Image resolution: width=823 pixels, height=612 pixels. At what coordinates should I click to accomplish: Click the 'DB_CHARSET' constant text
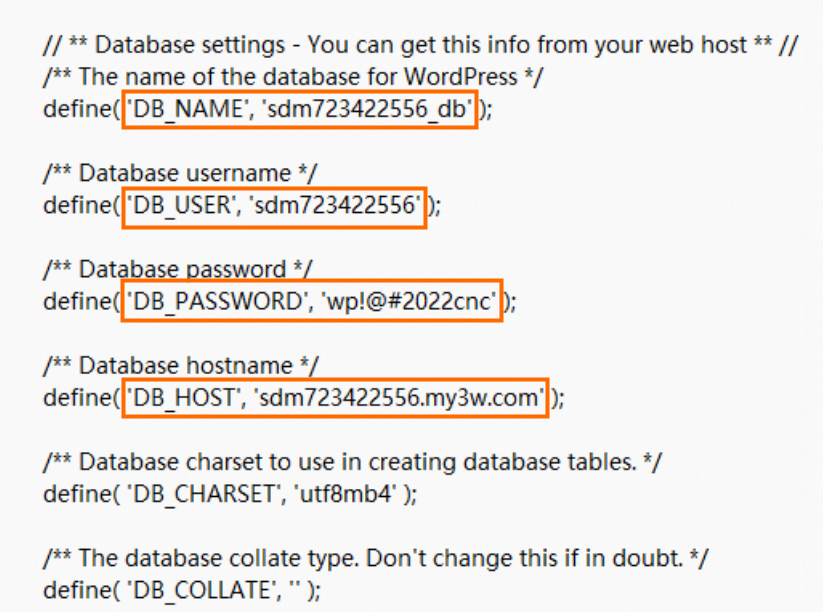pyautogui.click(x=205, y=494)
